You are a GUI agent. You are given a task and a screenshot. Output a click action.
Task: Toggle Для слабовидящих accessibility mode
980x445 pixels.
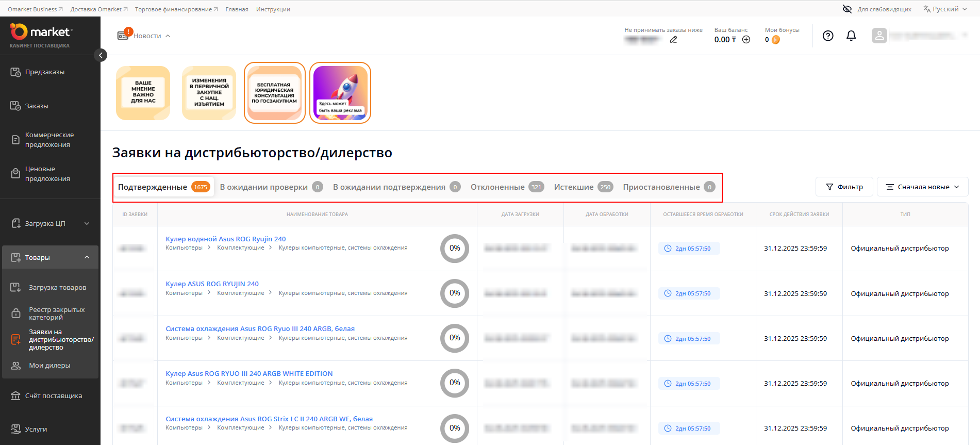[x=877, y=9]
